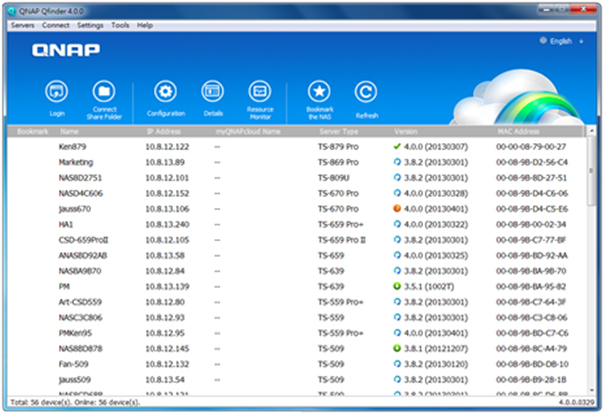This screenshot has width=604, height=413.
Task: Sort by myQNAPcloud Name column header
Action: coord(248,131)
